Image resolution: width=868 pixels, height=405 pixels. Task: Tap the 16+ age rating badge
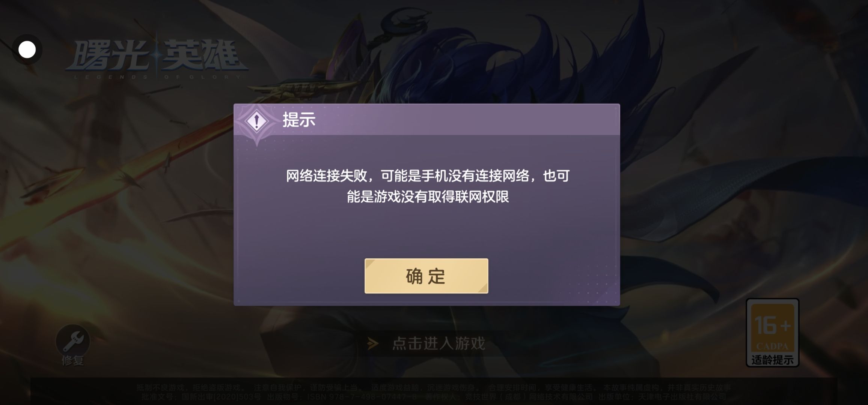(772, 333)
